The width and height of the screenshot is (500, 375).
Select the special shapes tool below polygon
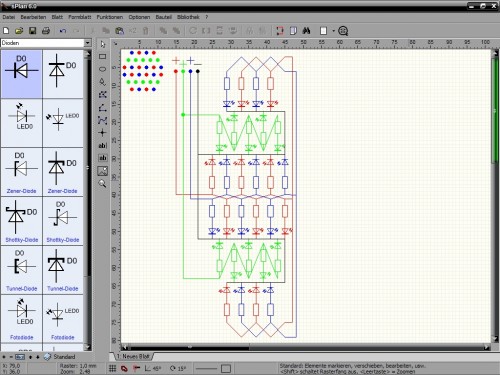coord(103,95)
